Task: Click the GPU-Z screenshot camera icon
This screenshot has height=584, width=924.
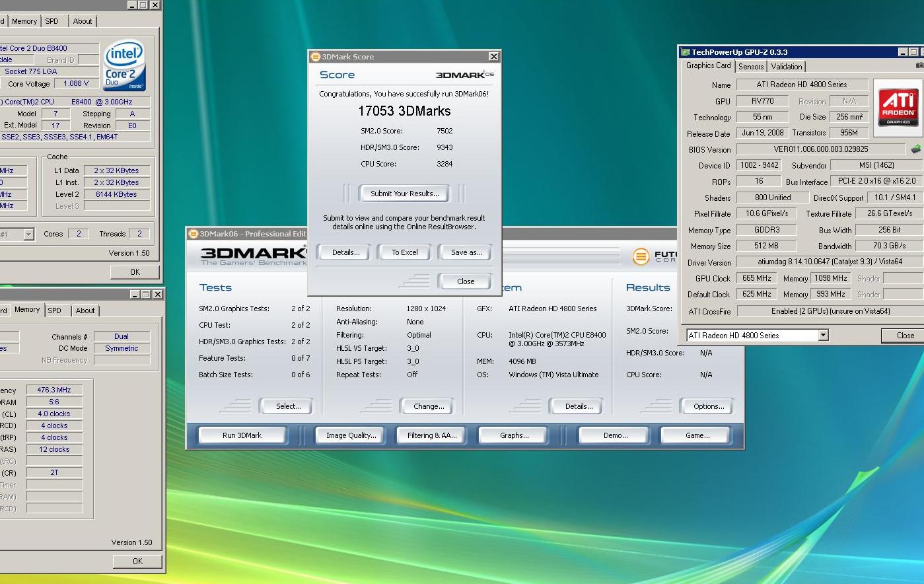Action: point(919,65)
